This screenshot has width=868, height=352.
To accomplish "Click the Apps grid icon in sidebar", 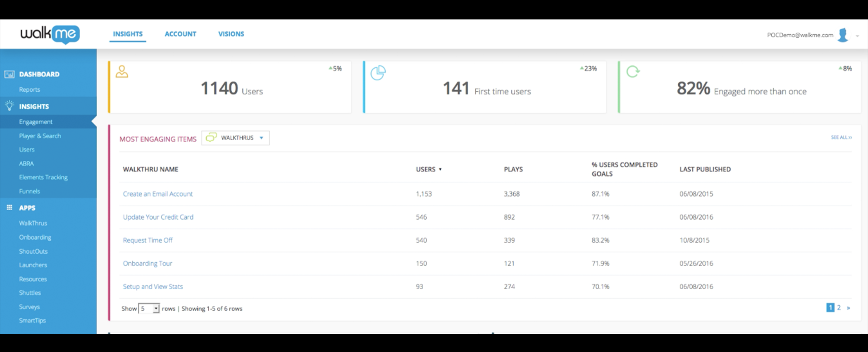I will coord(9,207).
